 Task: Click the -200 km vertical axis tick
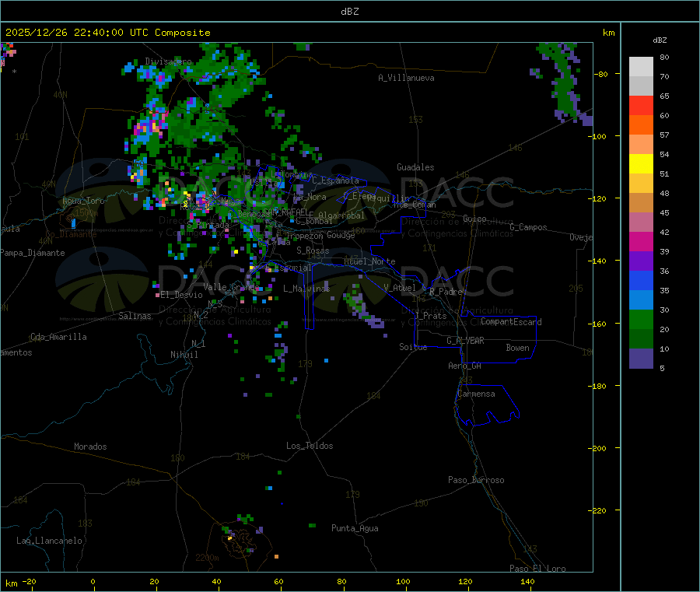point(600,448)
